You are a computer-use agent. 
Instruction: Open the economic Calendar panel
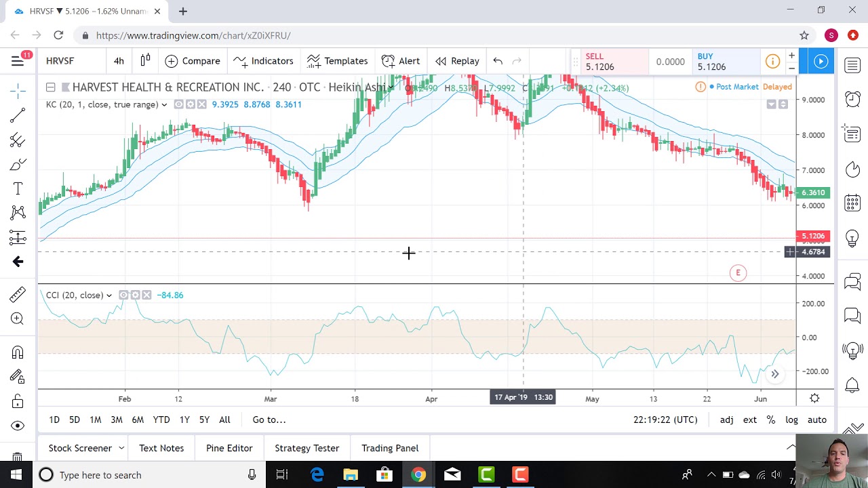pos(852,203)
